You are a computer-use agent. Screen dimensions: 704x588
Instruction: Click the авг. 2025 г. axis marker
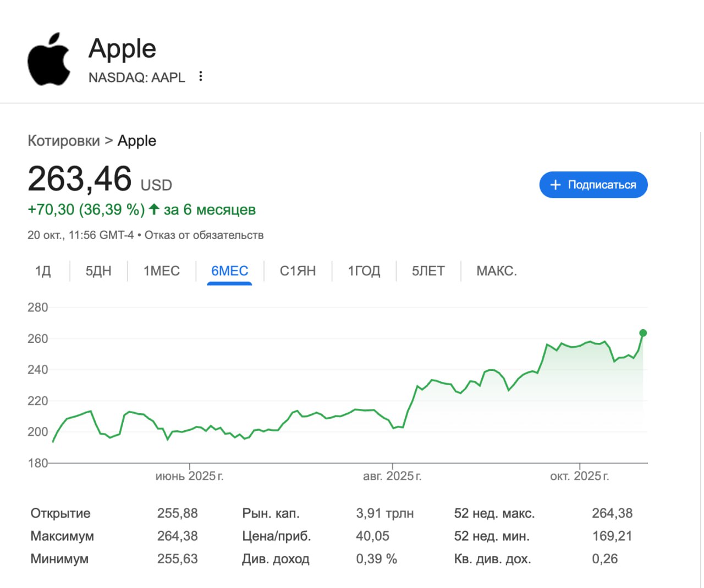click(x=392, y=476)
